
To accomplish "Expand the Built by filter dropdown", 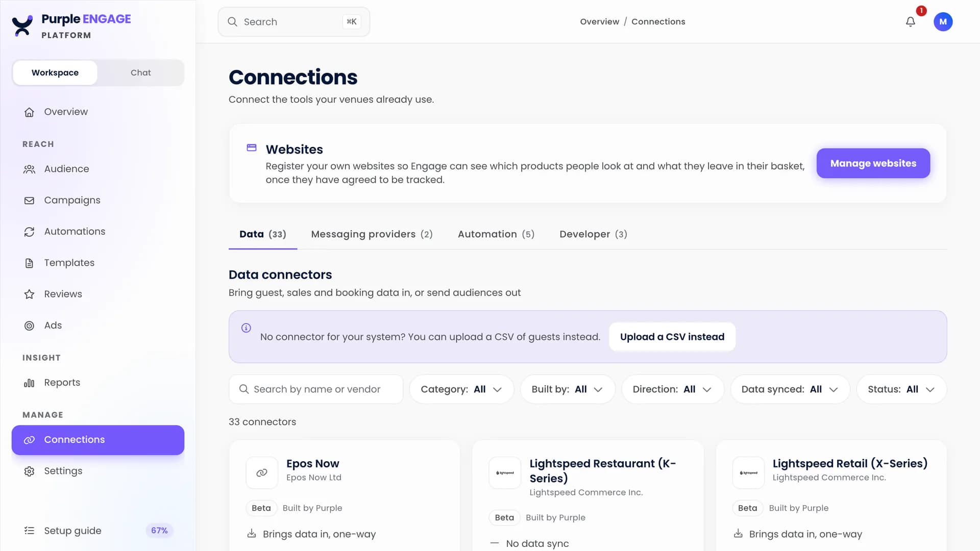I will (567, 389).
